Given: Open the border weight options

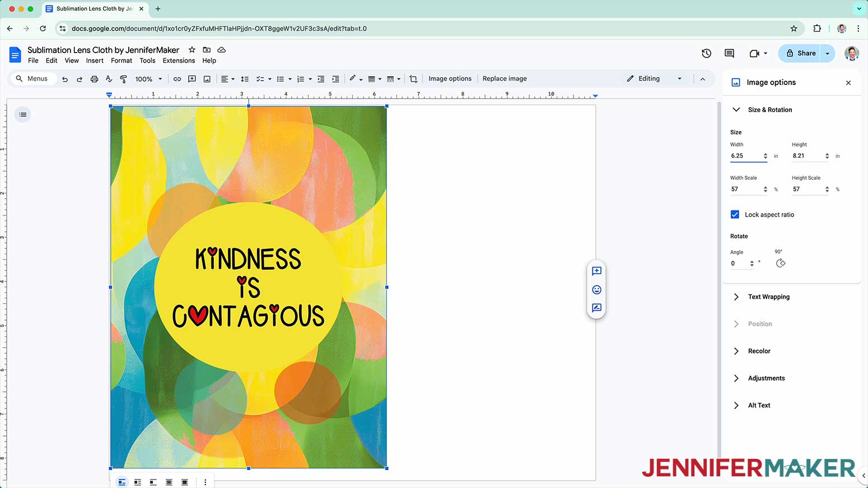Looking at the screenshot, I should 374,79.
